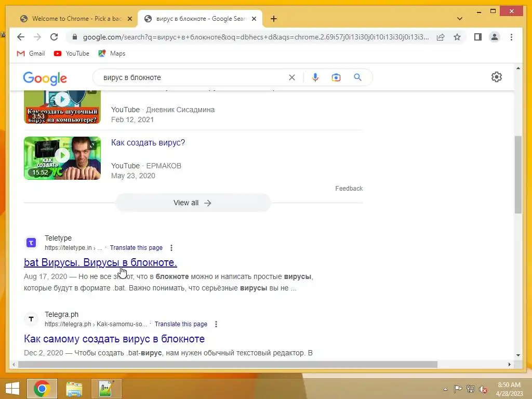Image resolution: width=532 pixels, height=399 pixels.
Task: Select the вирус в блокноте Google Search tab
Action: [x=200, y=19]
